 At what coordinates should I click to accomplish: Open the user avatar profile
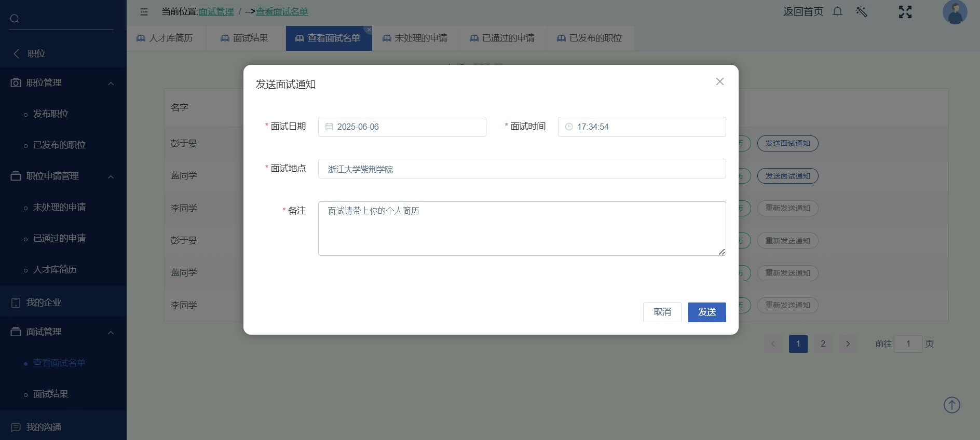[955, 12]
